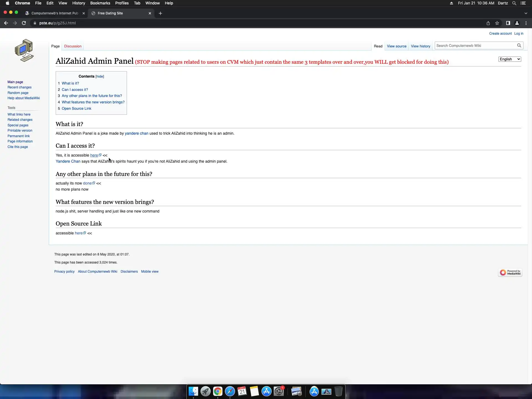The height and width of the screenshot is (399, 532).
Task: Switch to the Discussion tab
Action: [x=73, y=46]
